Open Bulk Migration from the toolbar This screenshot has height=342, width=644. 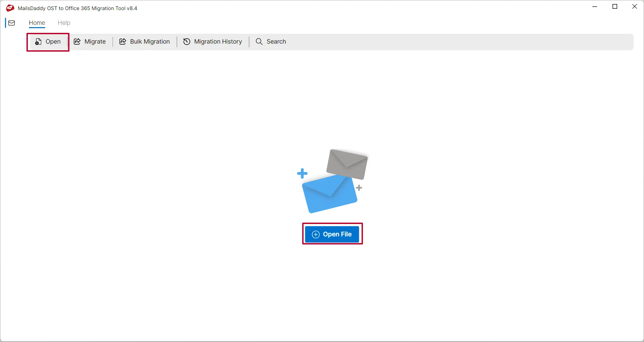pyautogui.click(x=145, y=42)
